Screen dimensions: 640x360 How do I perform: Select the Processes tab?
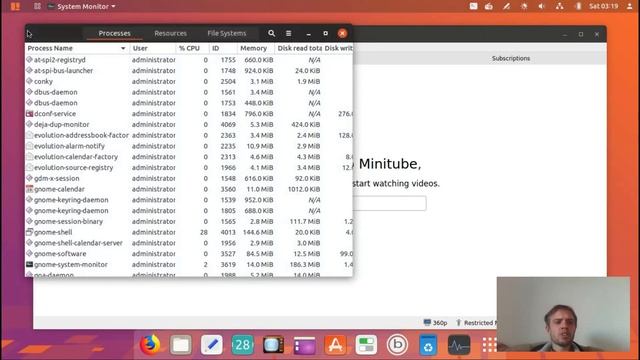[x=114, y=33]
